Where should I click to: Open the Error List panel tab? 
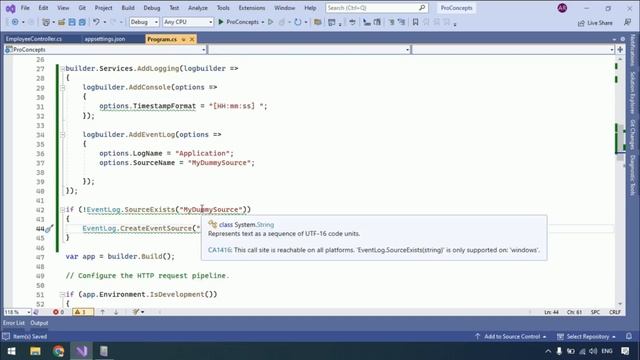click(x=14, y=323)
